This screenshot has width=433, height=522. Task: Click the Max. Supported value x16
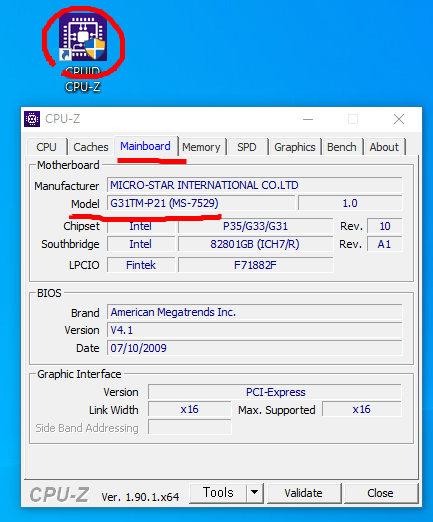pos(362,409)
